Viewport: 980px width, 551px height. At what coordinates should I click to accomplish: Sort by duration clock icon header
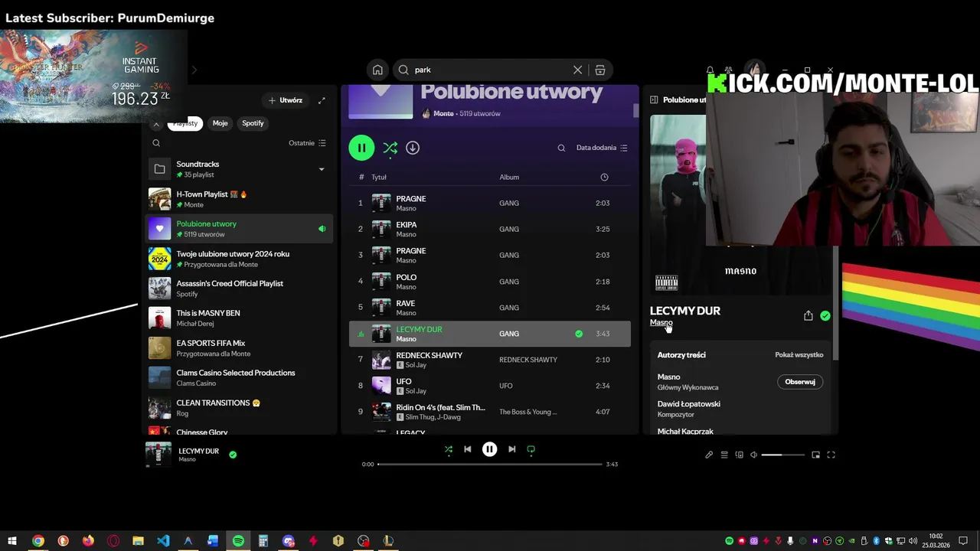click(604, 177)
